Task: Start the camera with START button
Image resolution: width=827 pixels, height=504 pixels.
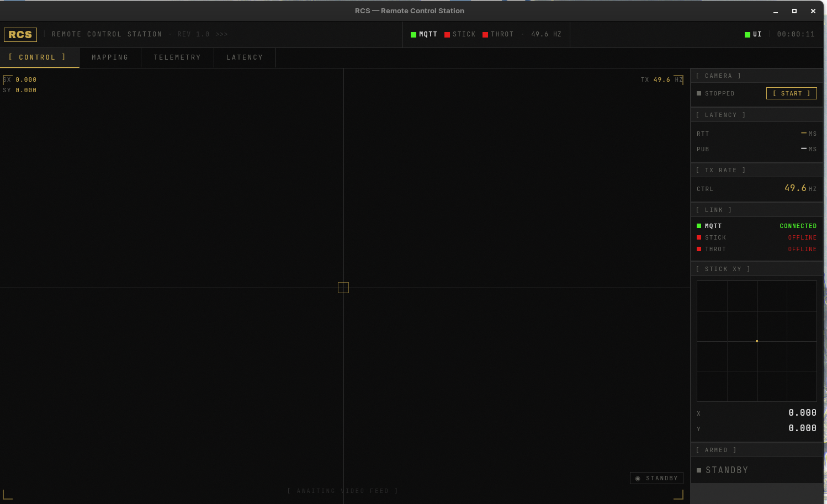Action: tap(791, 93)
